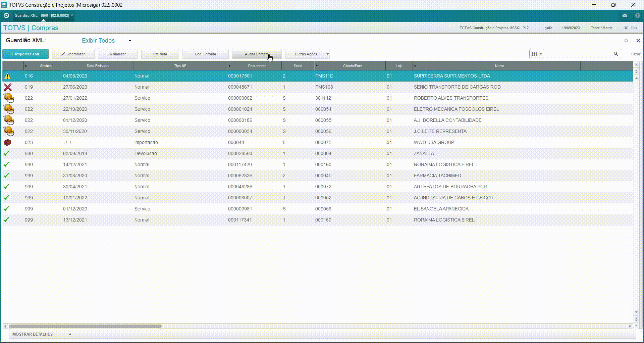Click the Importar XML button

click(x=25, y=54)
